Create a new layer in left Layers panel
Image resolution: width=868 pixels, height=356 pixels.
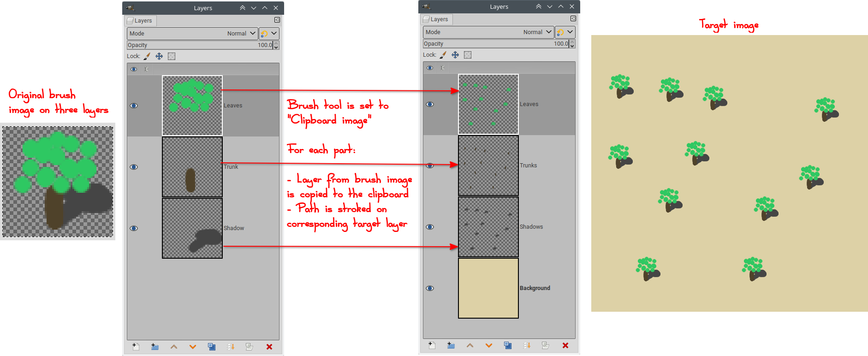[136, 347]
